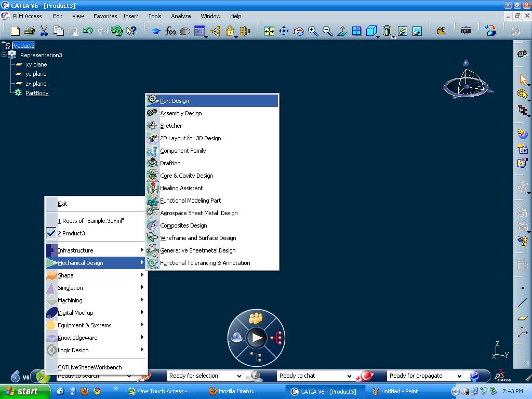
Task: Click the New document icon in toolbar
Action: pos(15,31)
